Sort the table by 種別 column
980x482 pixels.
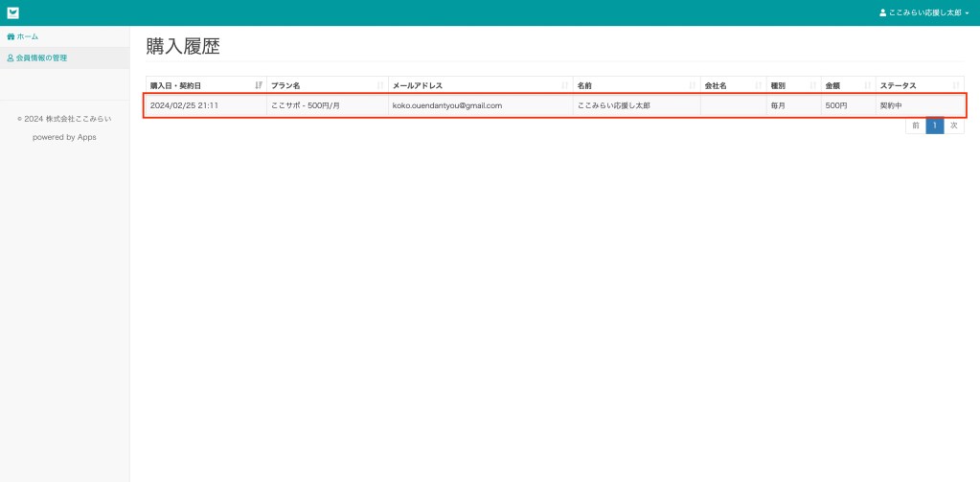813,85
